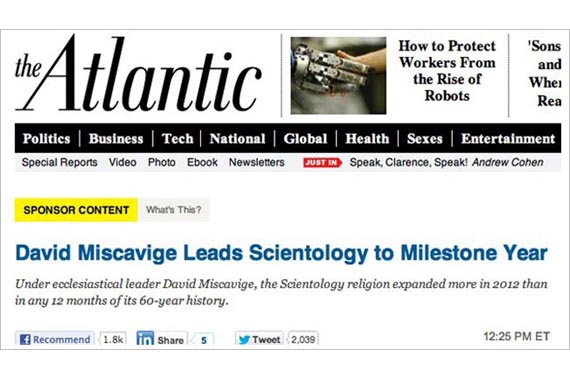Go to the Business section

116,139
